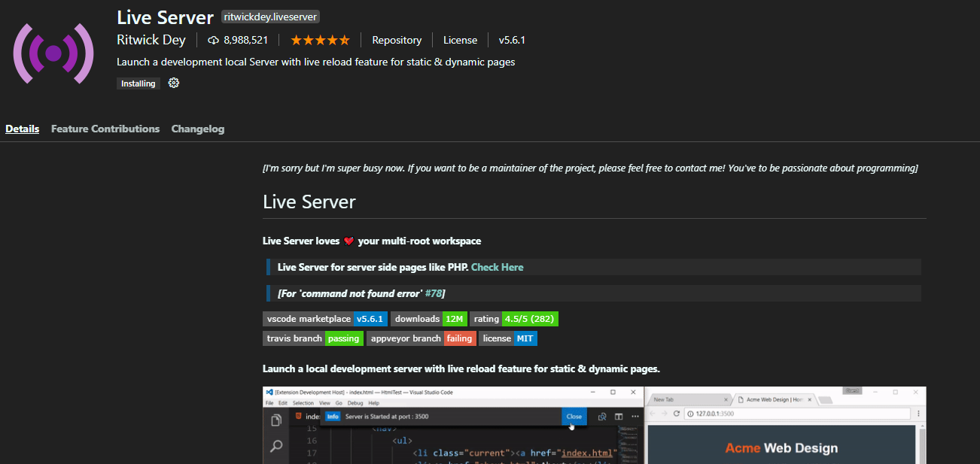
Task: Click the demo screenshot showing Acme Web Design
Action: 595,425
